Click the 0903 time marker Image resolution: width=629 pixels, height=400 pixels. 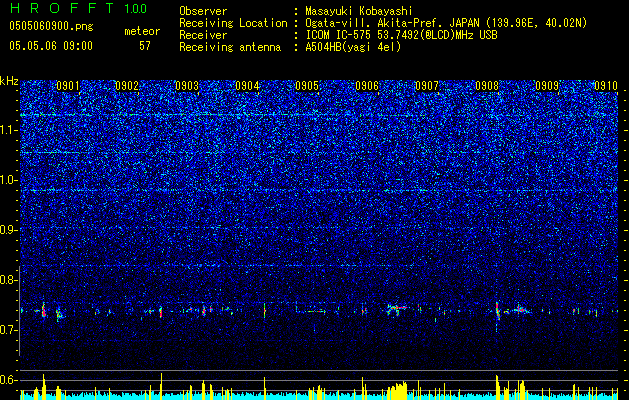187,86
